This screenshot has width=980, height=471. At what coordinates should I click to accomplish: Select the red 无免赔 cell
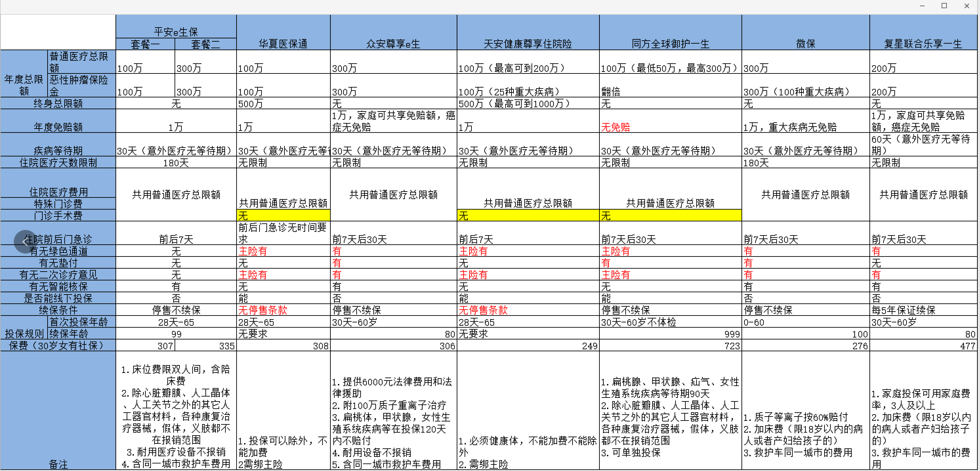pyautogui.click(x=670, y=121)
